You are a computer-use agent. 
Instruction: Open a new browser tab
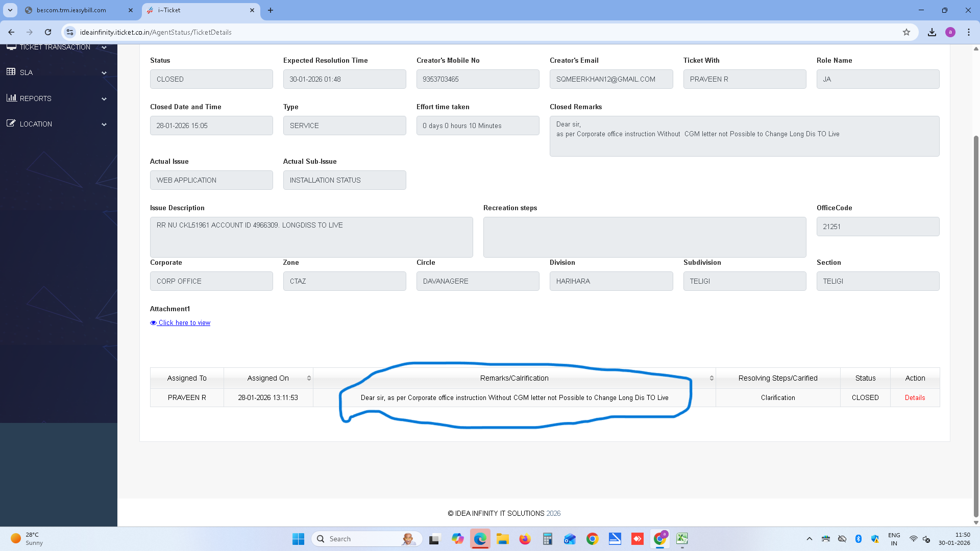tap(271, 10)
